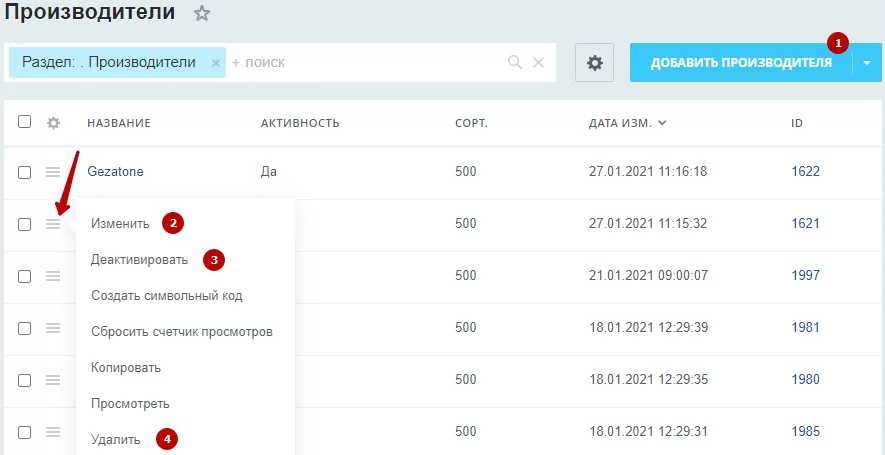Select 'Деактивировать' in the context menu
The height and width of the screenshot is (455, 885).
139,260
